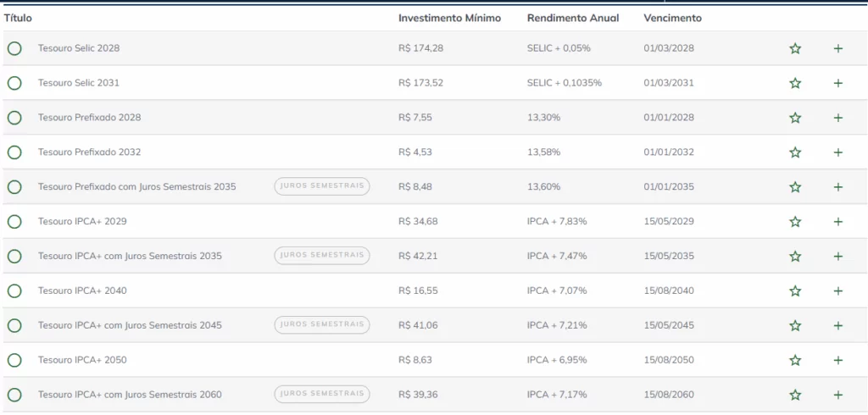Open the Tesouro IPCA+ 2040 title
The image size is (868, 415).
pos(82,290)
